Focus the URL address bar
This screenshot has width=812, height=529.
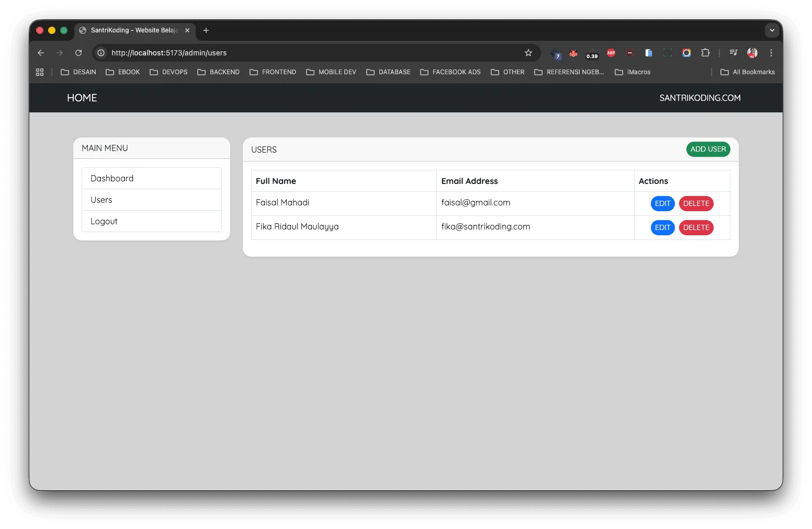click(x=314, y=53)
